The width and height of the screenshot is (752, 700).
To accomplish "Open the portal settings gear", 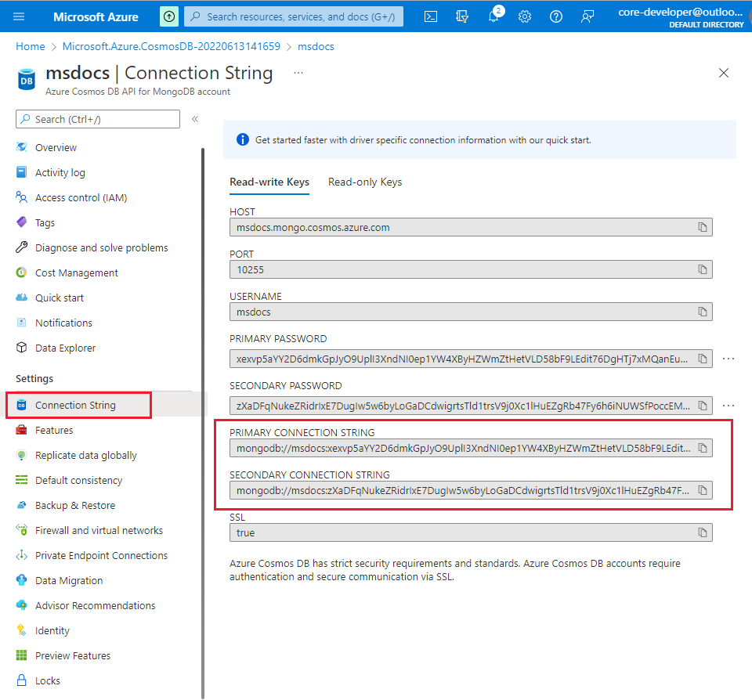I will pyautogui.click(x=524, y=16).
